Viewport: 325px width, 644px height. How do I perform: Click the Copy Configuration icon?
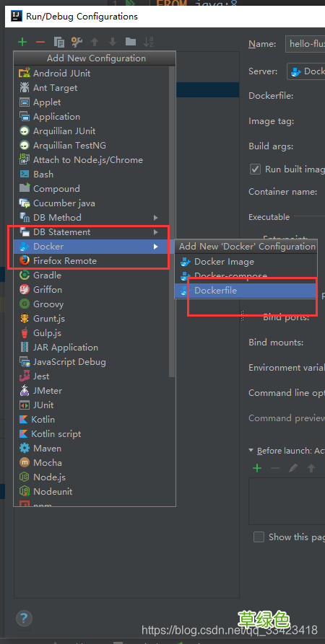[x=58, y=42]
